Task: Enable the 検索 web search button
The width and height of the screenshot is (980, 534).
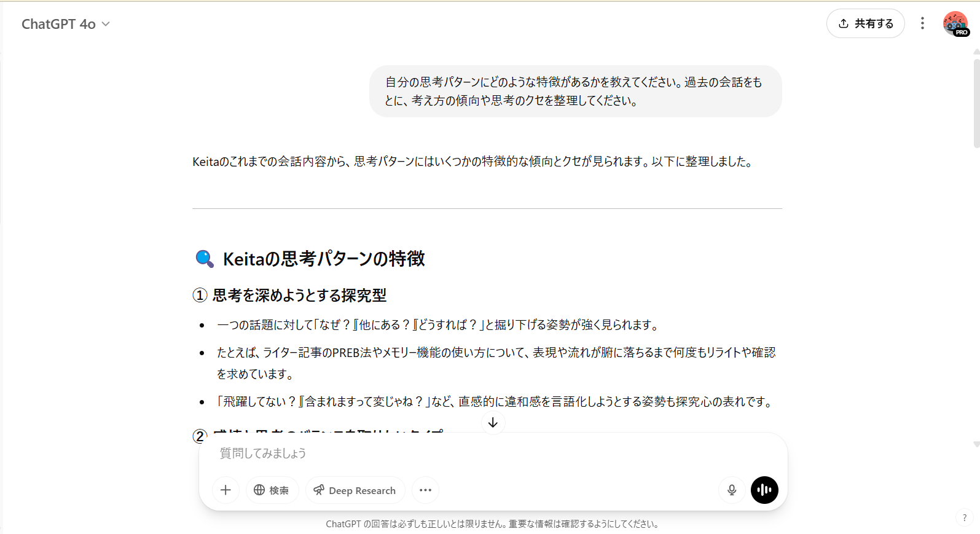Action: 272,490
